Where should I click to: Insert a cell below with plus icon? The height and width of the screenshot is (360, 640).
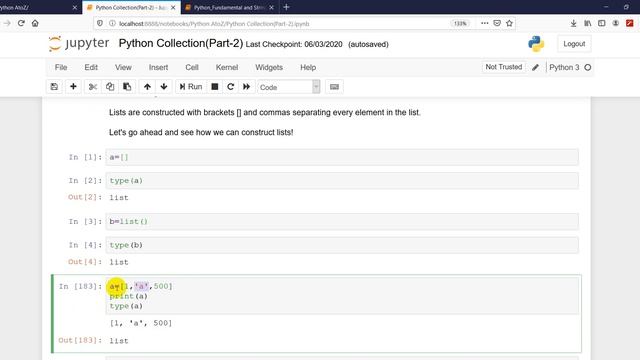coord(73,87)
